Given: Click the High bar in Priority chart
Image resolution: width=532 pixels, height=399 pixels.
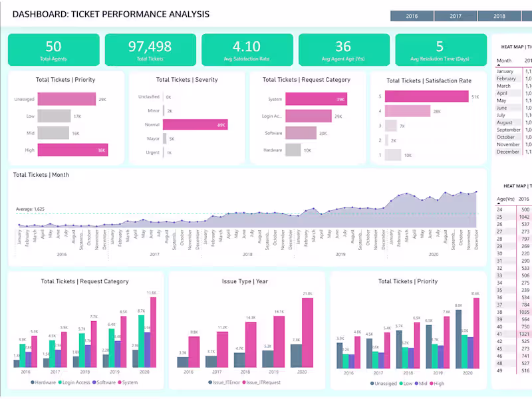Looking at the screenshot, I should click(x=73, y=150).
